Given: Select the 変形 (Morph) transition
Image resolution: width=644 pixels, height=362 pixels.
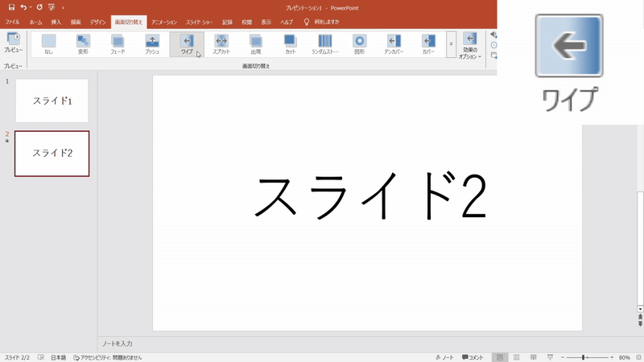Looking at the screenshot, I should pos(83,44).
